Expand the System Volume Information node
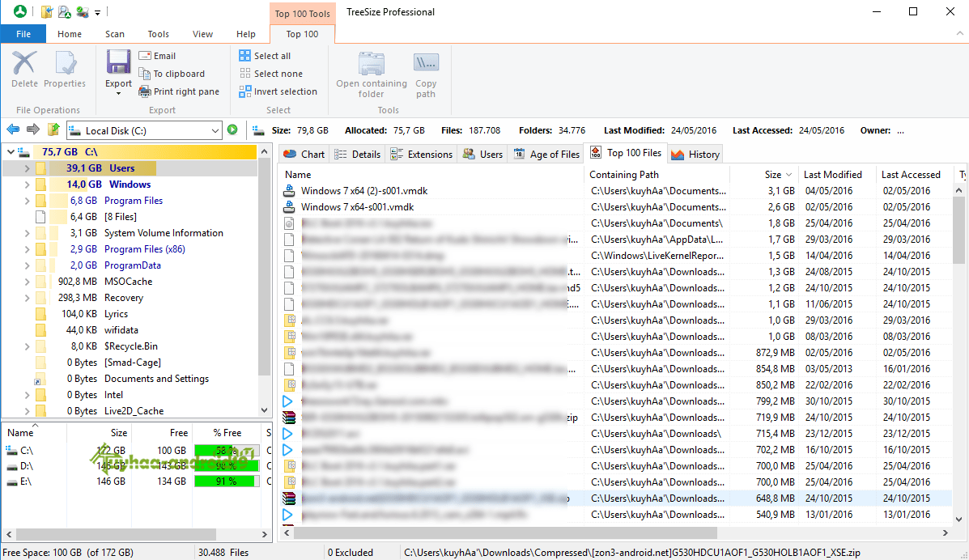 (x=27, y=233)
